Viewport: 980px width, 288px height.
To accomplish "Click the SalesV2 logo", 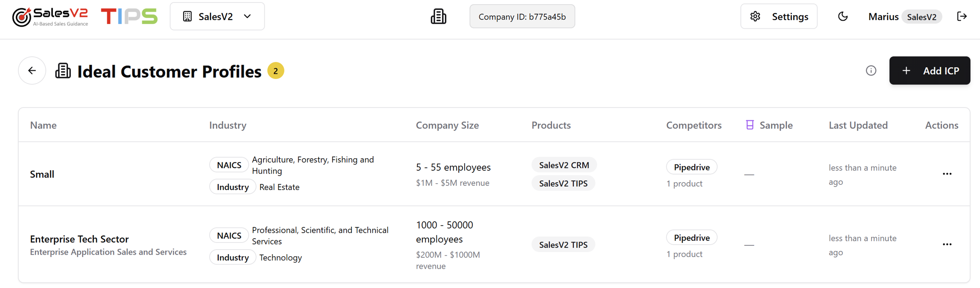I will (50, 17).
